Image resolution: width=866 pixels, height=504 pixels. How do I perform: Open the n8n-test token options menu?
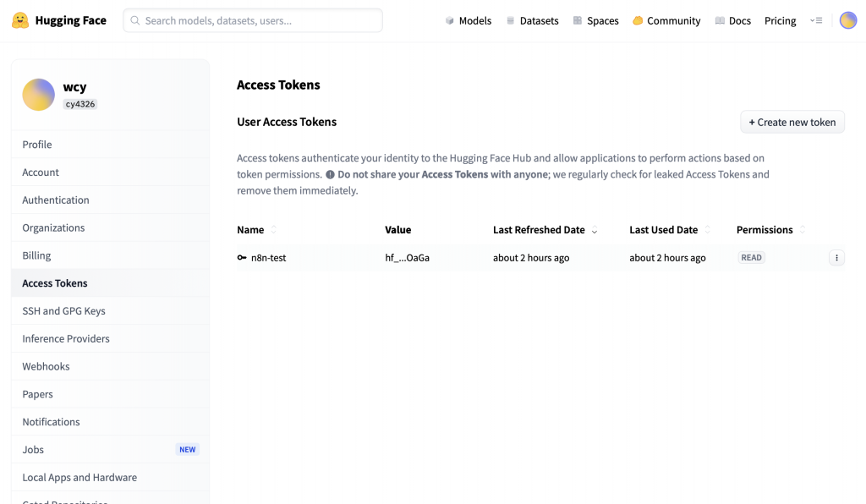[x=836, y=258]
